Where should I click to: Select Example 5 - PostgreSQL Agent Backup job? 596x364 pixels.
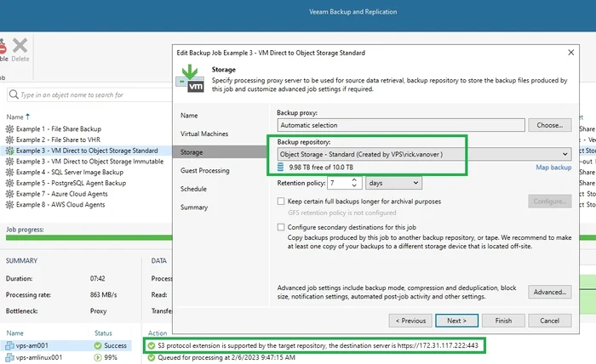pyautogui.click(x=71, y=183)
